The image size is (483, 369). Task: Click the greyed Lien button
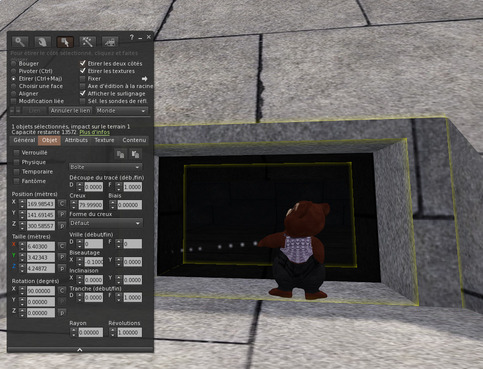click(x=34, y=111)
